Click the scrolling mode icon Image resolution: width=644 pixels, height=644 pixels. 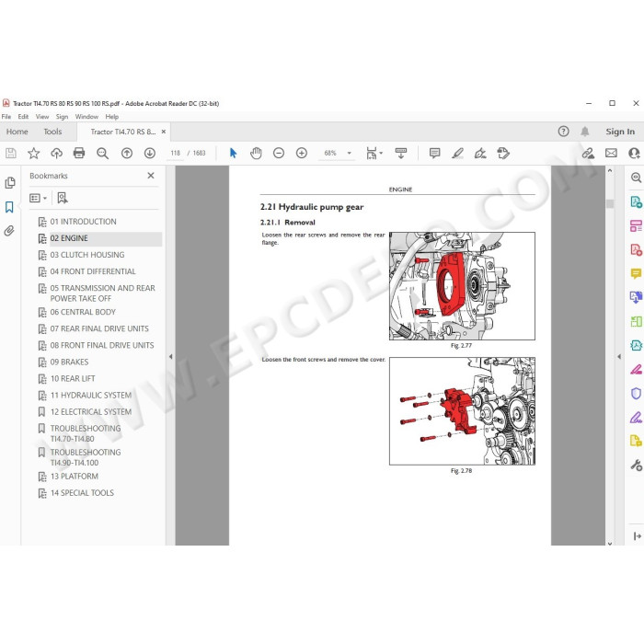[401, 154]
